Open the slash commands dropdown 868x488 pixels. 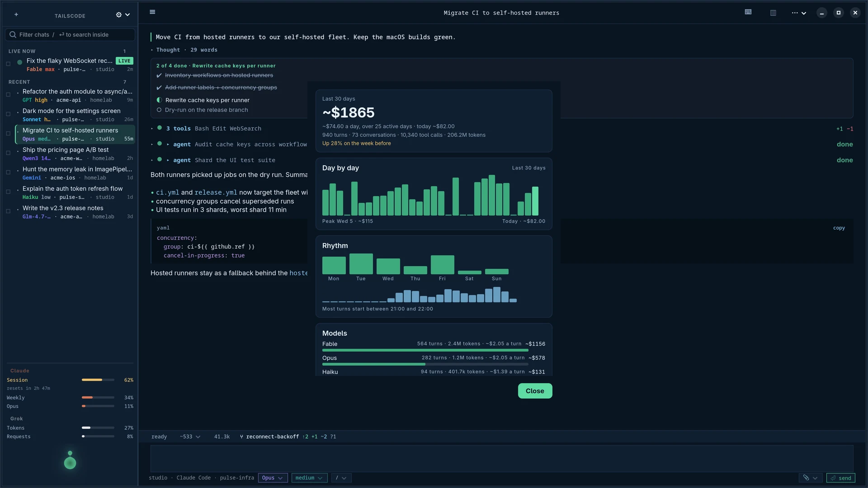tap(341, 478)
